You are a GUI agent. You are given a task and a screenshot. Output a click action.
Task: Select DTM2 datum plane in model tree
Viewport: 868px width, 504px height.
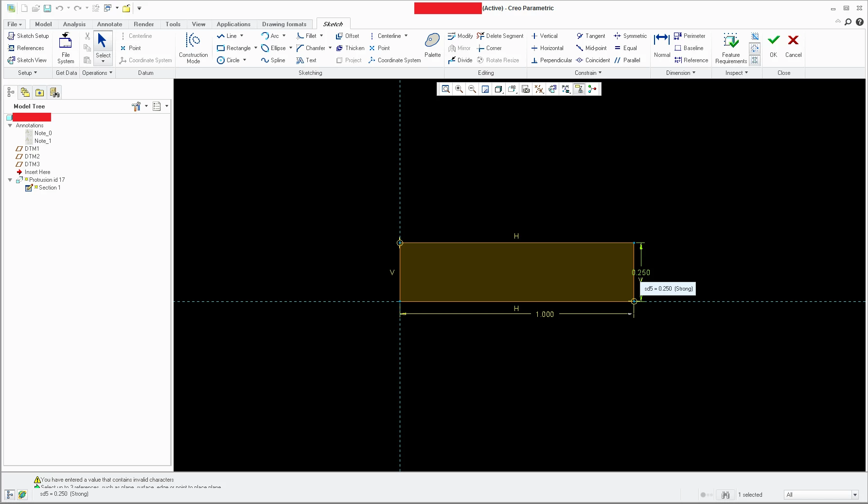point(32,156)
